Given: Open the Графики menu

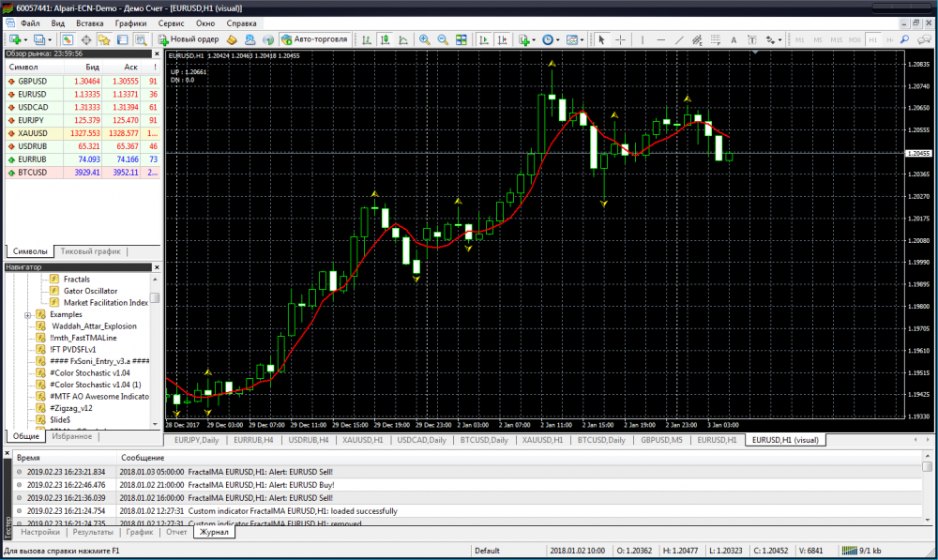Looking at the screenshot, I should [x=130, y=23].
